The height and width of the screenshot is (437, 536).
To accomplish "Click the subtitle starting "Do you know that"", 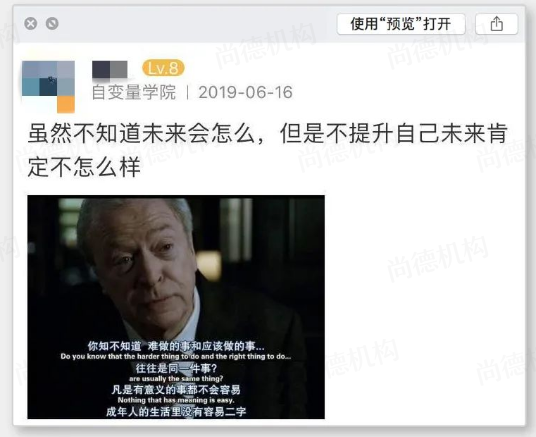I will 176,356.
